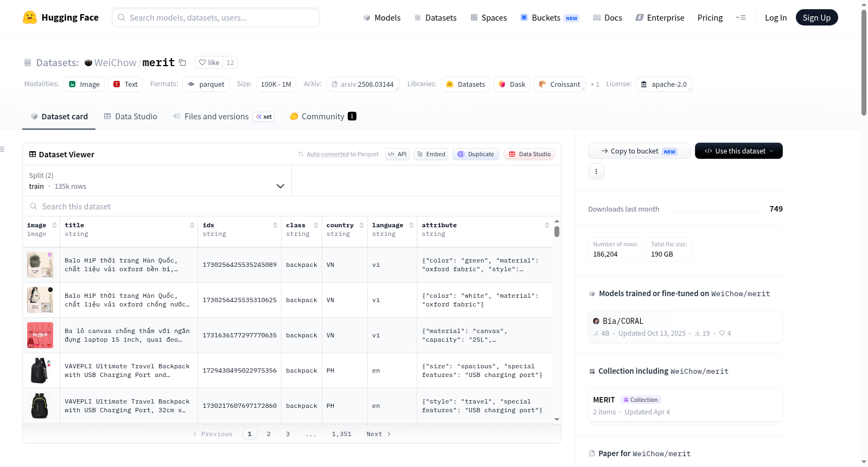This screenshot has width=868, height=467.
Task: Filter by the Image modality tag
Action: point(84,84)
